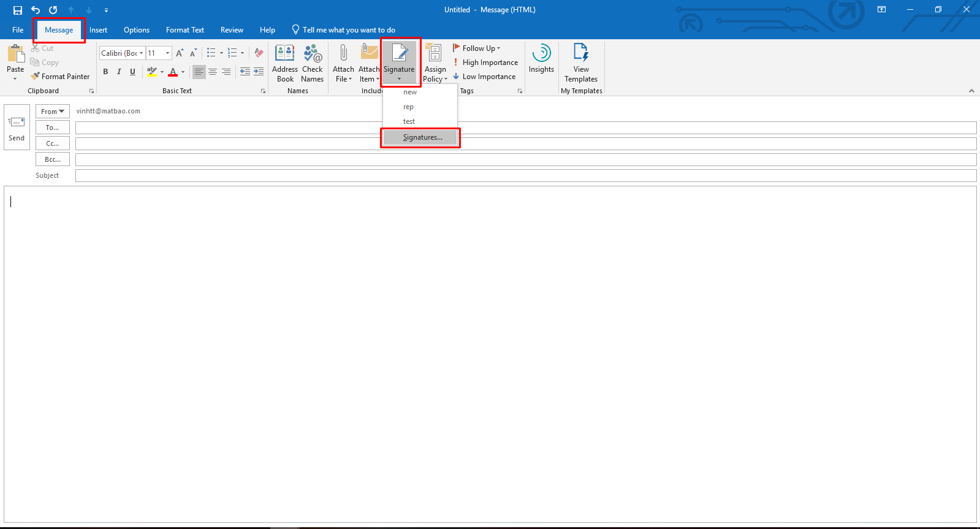Click the Paste clipboard icon

point(15,54)
